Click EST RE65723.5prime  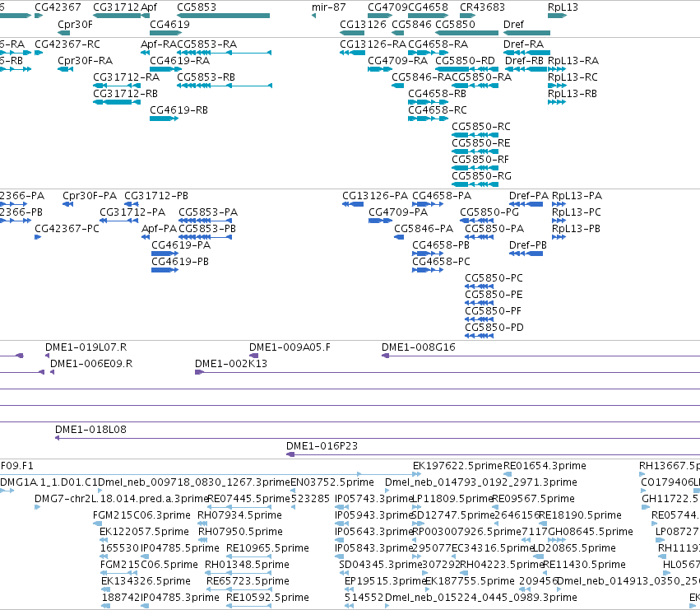pos(248,581)
